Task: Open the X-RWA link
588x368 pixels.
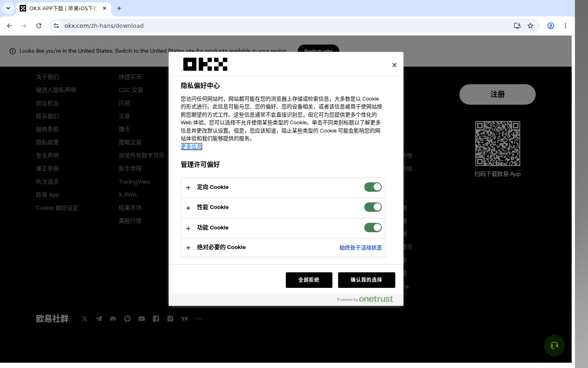Action: [128, 195]
